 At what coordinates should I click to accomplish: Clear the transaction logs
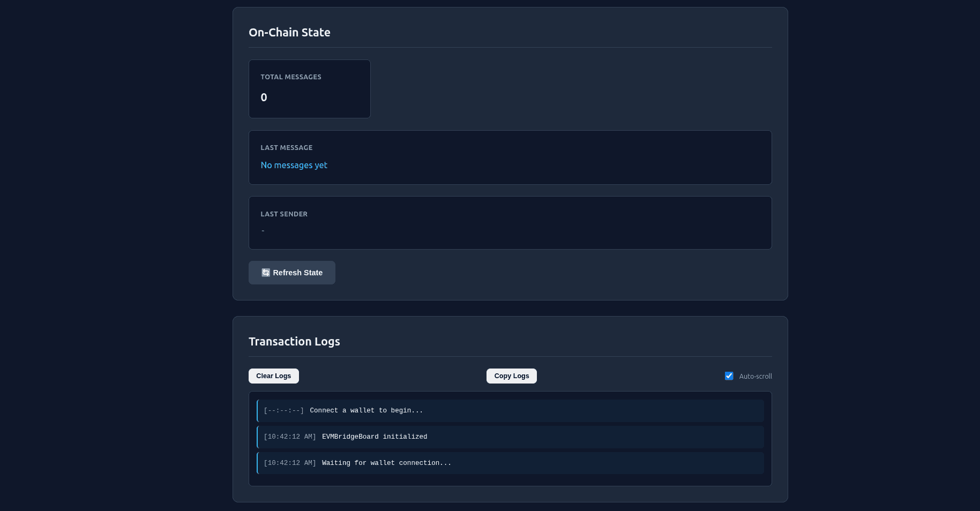coord(274,376)
